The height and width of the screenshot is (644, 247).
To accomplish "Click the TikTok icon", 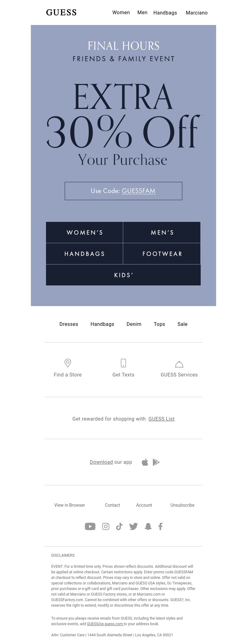I will 119,526.
